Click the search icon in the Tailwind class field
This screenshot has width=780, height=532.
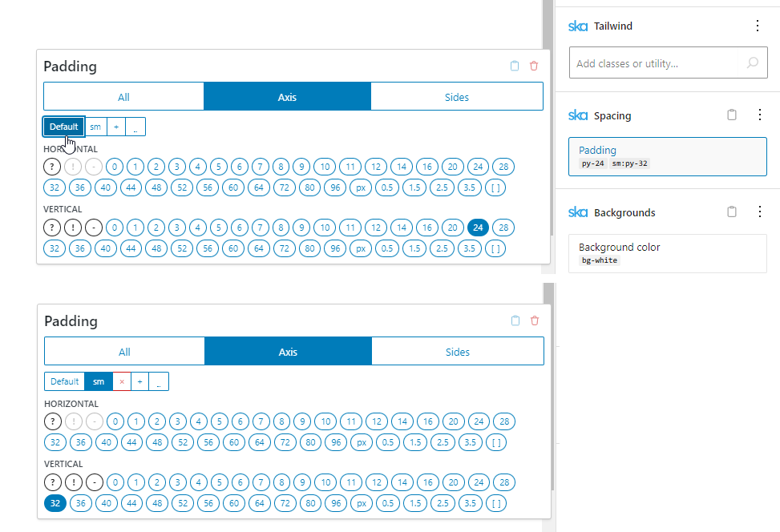(752, 63)
